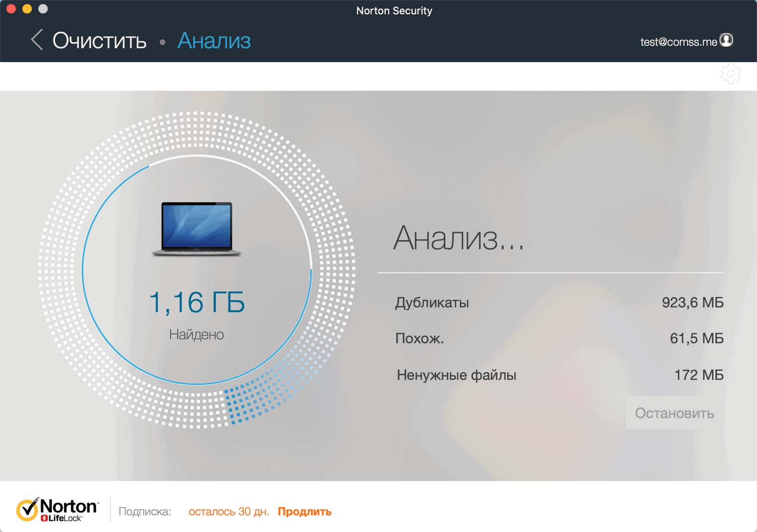Click the осталось 30 дн. subscription text
Viewport: 757px width, 532px height.
pyautogui.click(x=229, y=511)
